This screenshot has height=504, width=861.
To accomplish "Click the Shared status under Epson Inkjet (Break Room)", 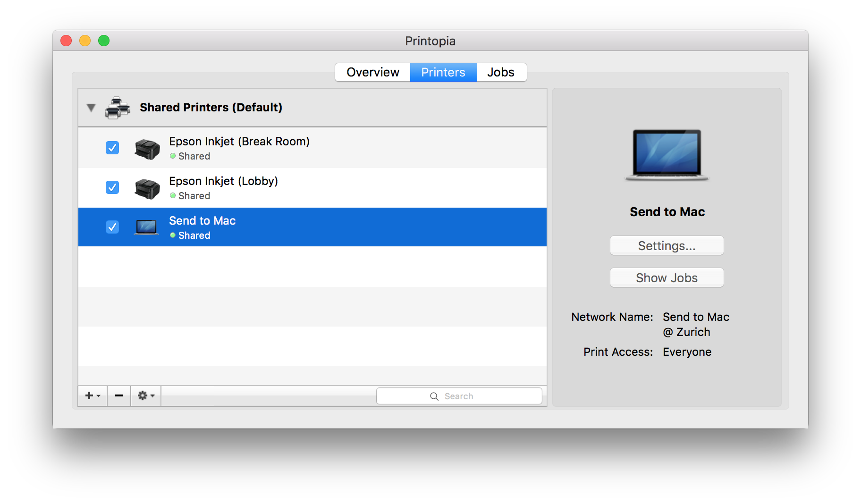I will (x=194, y=156).
